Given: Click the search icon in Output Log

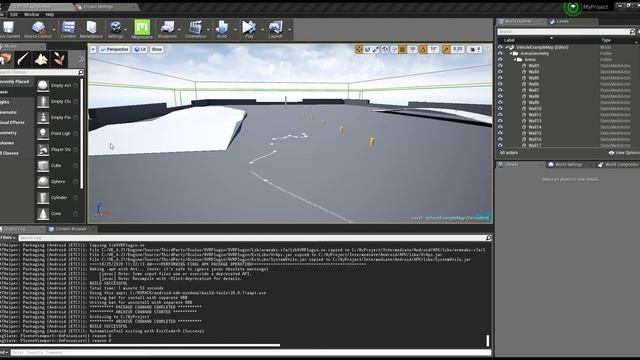Looking at the screenshot, I should click(x=489, y=238).
